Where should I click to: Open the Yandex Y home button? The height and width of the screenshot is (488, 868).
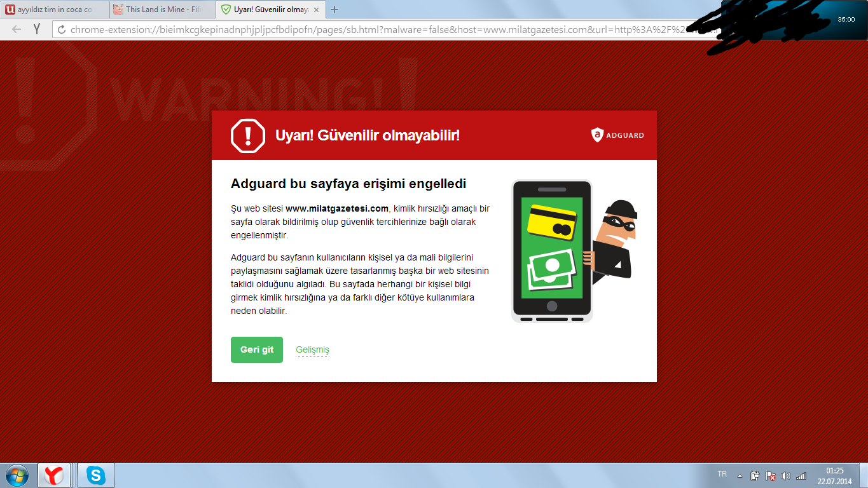pyautogui.click(x=37, y=29)
